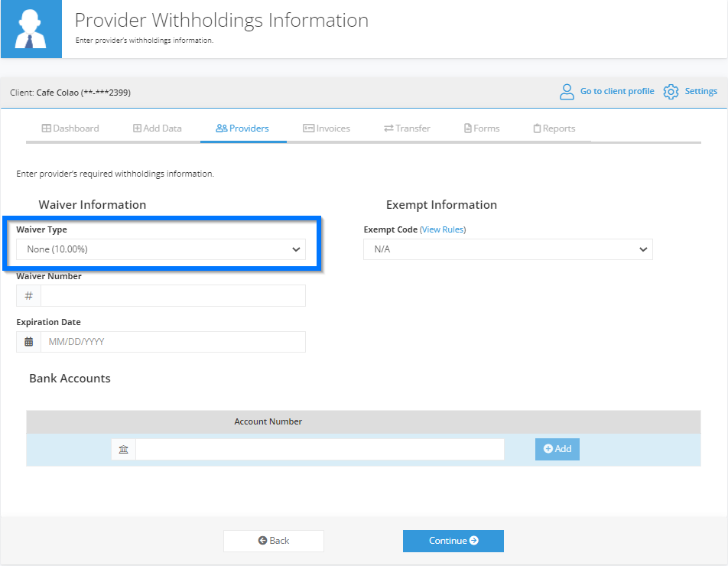Go to the Invoices tab
The width and height of the screenshot is (728, 566).
click(327, 128)
